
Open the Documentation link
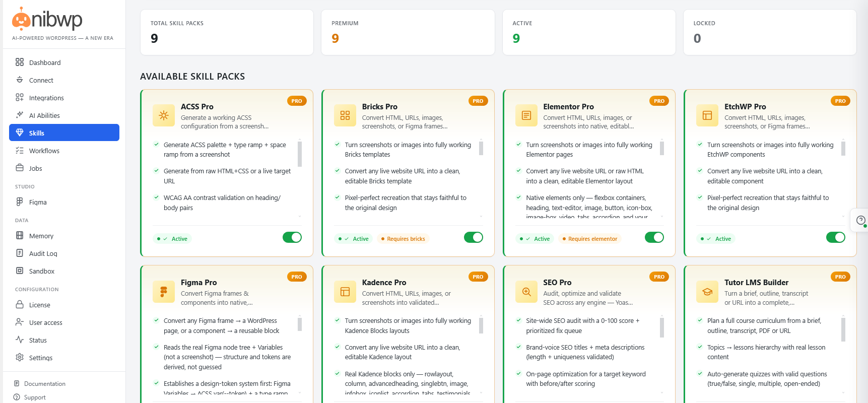click(x=40, y=383)
